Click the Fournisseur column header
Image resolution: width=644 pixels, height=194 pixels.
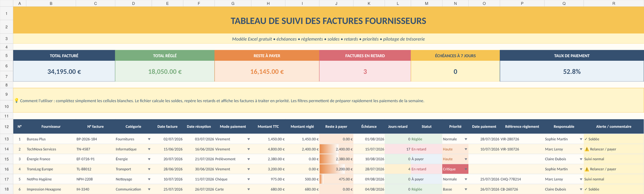tap(51, 127)
